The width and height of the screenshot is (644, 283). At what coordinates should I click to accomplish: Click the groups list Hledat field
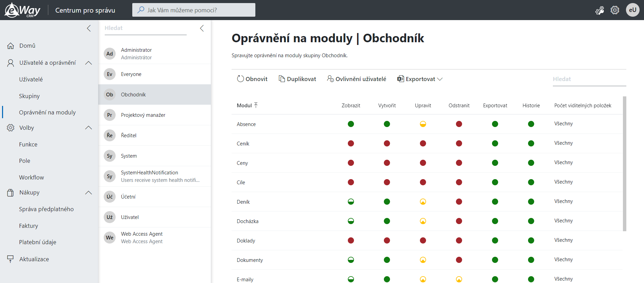[x=146, y=28]
